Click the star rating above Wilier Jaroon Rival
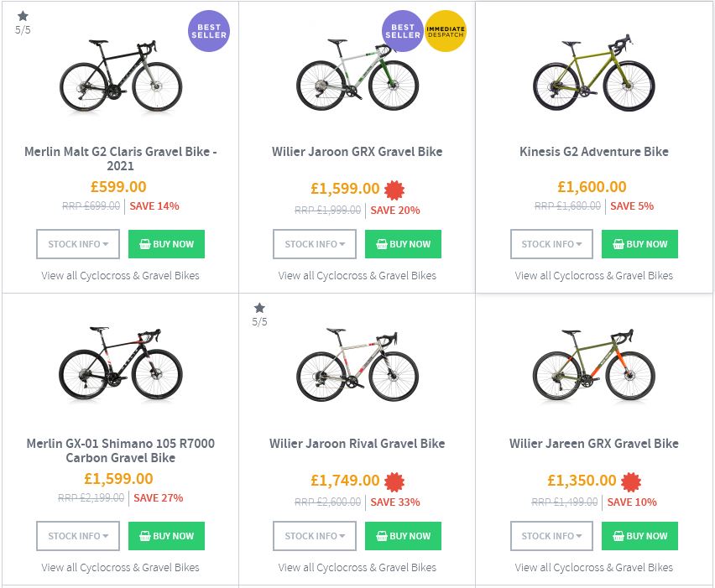This screenshot has height=588, width=715. point(259,308)
